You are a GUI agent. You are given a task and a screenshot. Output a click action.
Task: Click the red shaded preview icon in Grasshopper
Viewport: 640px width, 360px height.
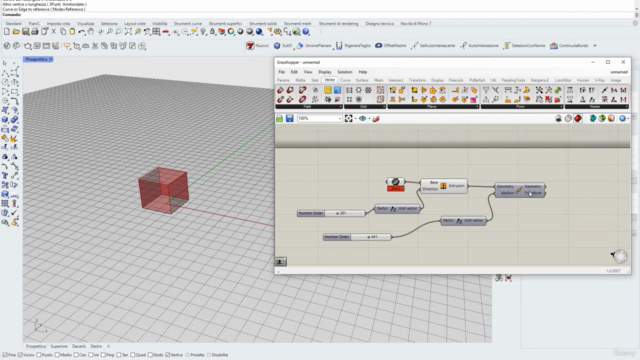(x=578, y=118)
